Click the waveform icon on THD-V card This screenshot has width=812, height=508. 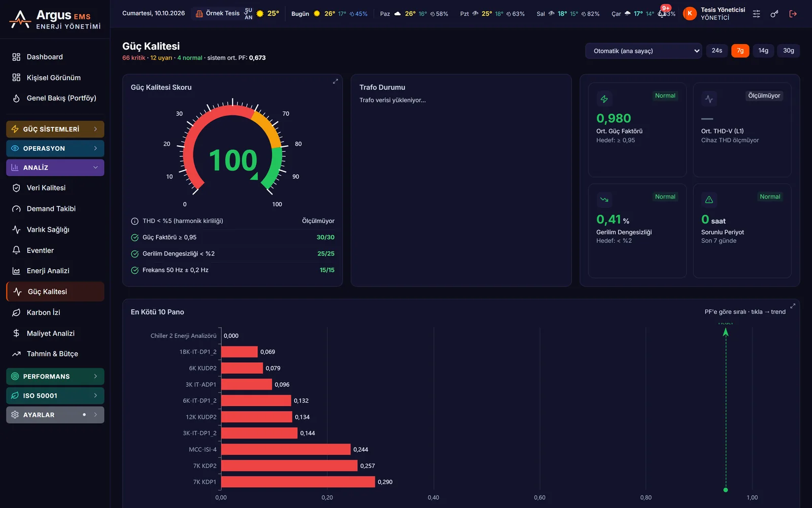709,99
